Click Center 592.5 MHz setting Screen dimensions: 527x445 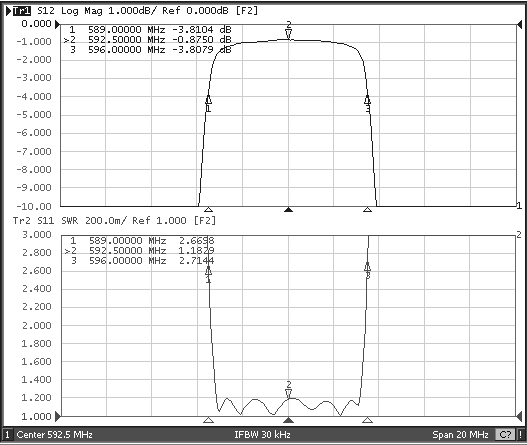click(54, 435)
